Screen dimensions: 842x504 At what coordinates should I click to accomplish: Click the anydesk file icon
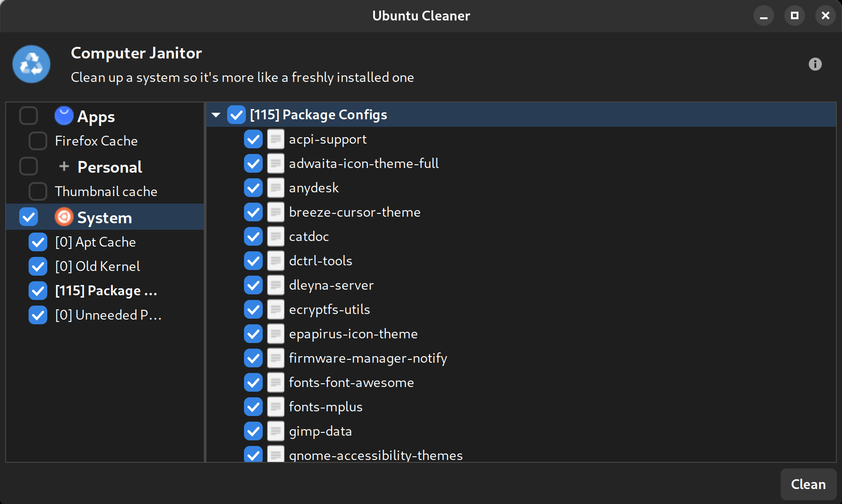275,188
